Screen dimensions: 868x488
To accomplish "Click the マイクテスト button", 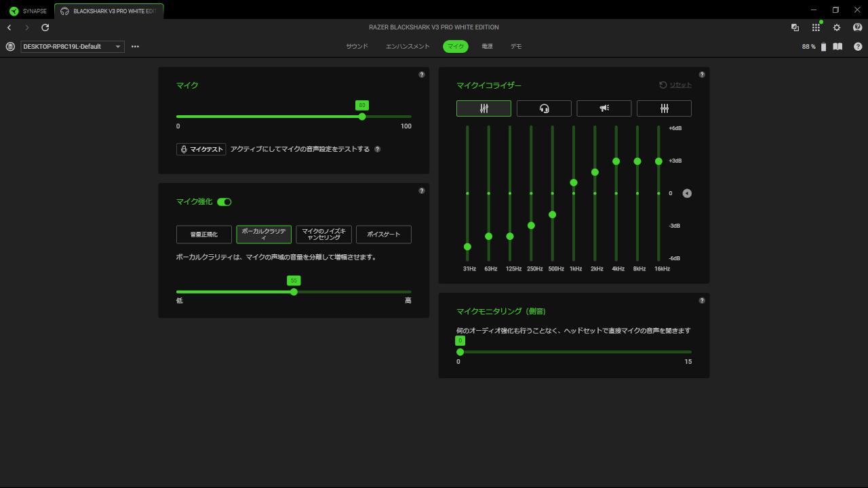I will pyautogui.click(x=201, y=149).
